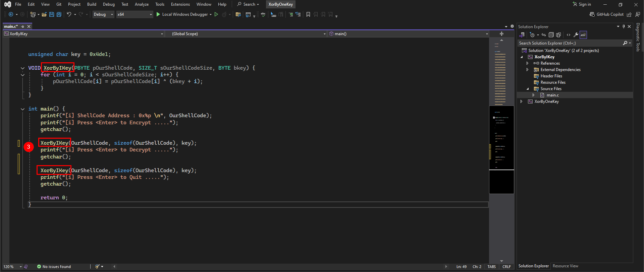The height and width of the screenshot is (272, 644).
Task: Collapse the Source Files folder
Action: coord(528,89)
